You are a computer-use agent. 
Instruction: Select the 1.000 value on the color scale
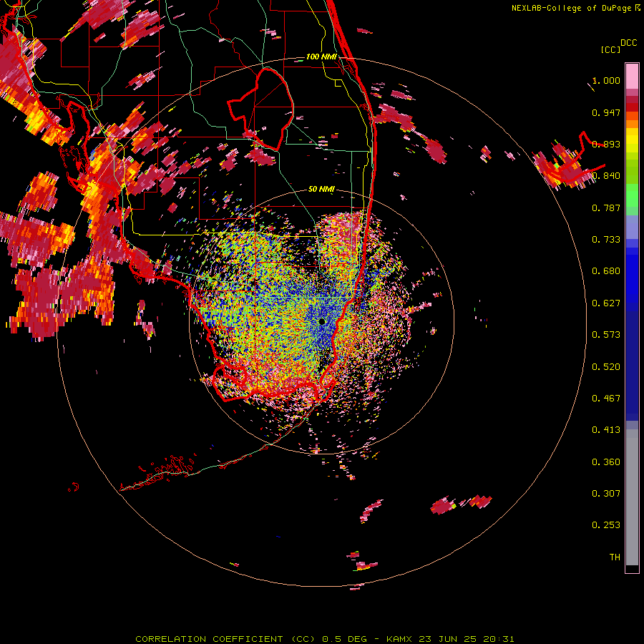606,80
